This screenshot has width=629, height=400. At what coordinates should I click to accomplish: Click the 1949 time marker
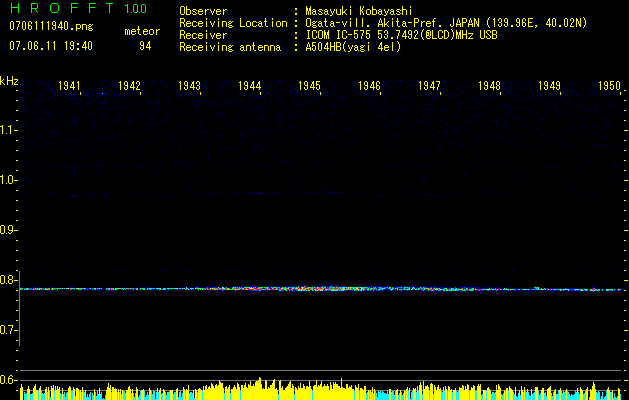[x=549, y=86]
